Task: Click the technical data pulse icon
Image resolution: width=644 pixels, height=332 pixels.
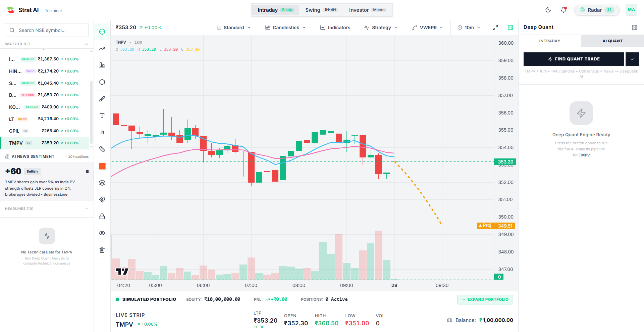Action: pos(47,236)
